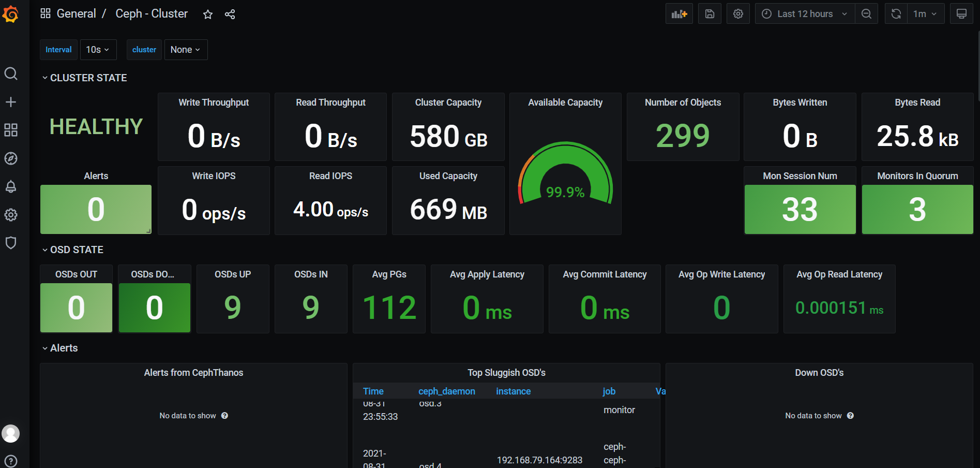The image size is (980, 468).
Task: Open the dashboards grid icon beside General
Action: click(46, 13)
